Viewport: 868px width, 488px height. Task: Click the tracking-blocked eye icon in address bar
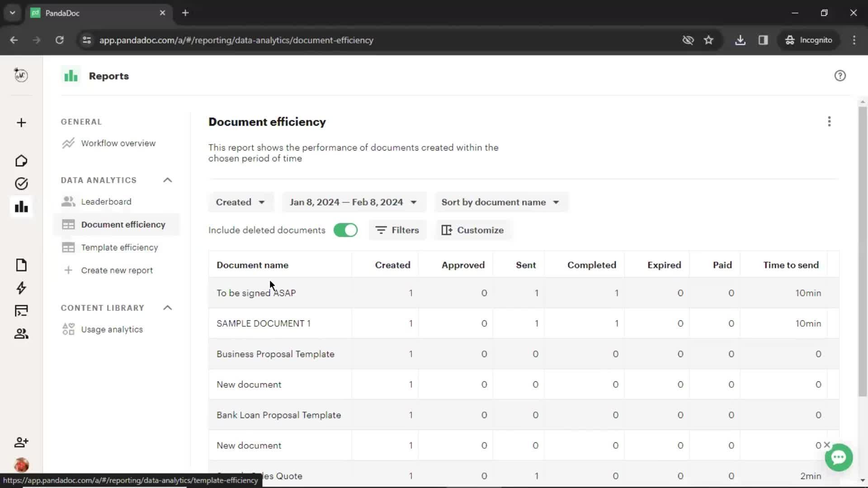(x=688, y=40)
